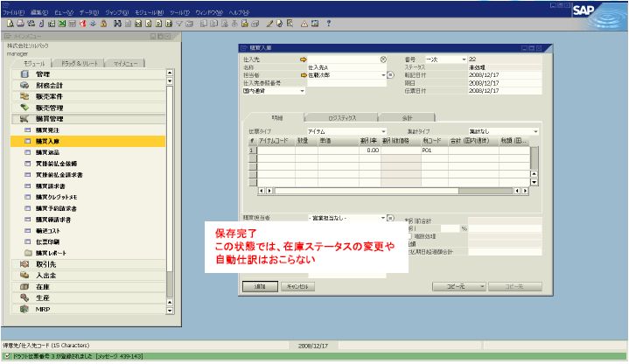
Task: Open the 入出金 module
Action: [88, 276]
